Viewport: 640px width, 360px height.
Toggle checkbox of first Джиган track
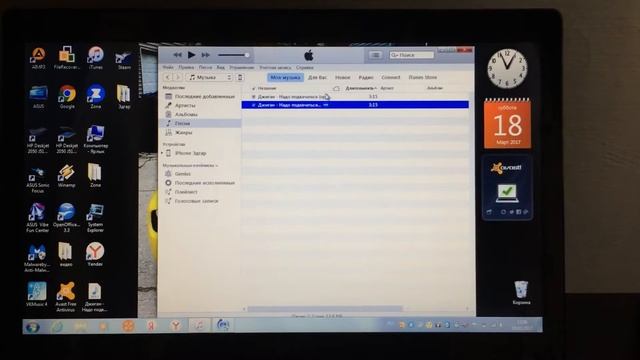click(x=253, y=97)
